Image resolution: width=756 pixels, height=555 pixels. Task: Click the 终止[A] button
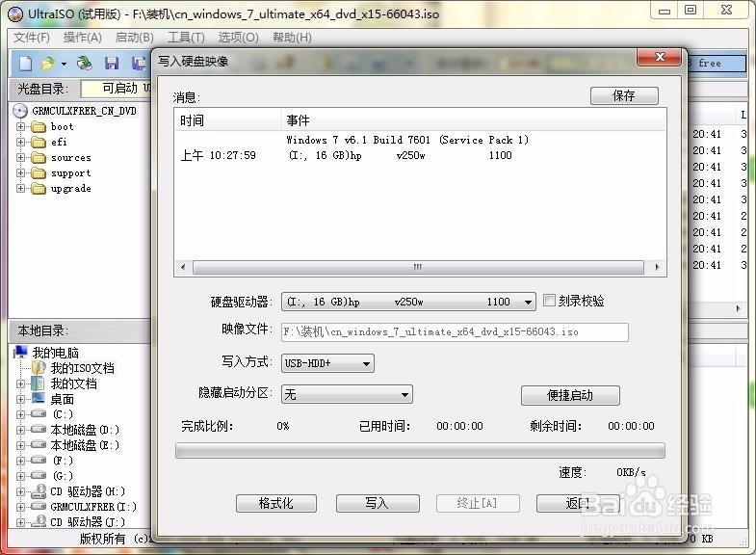pos(478,503)
